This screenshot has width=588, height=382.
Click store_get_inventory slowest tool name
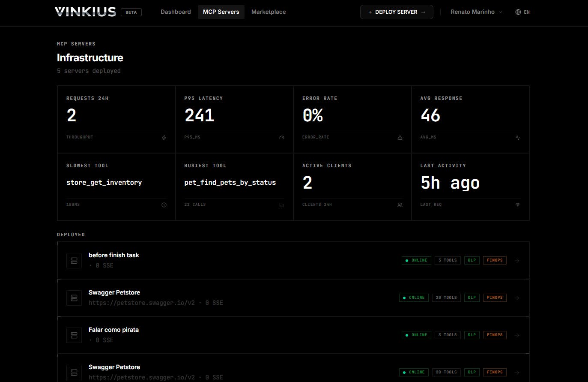(x=104, y=183)
